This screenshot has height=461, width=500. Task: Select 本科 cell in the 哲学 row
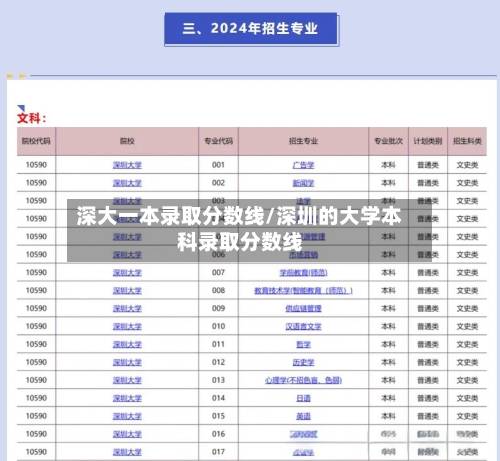388,344
